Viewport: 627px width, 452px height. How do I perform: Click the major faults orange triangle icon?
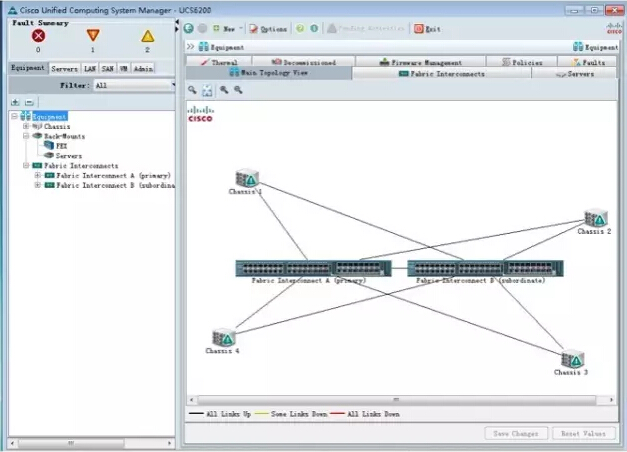(x=93, y=36)
